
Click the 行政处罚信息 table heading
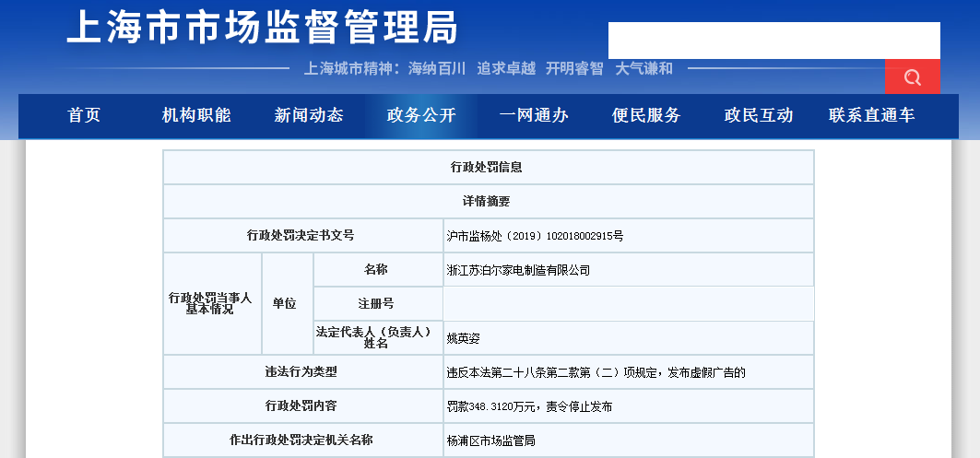pos(488,168)
